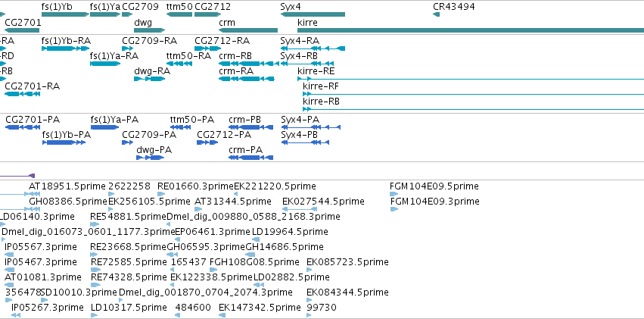Click the kirre-RF transcript label
This screenshot has width=644, height=319.
click(321, 86)
